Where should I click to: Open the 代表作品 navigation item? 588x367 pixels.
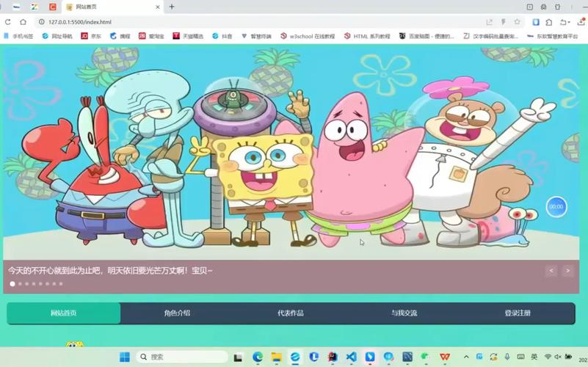(x=291, y=313)
